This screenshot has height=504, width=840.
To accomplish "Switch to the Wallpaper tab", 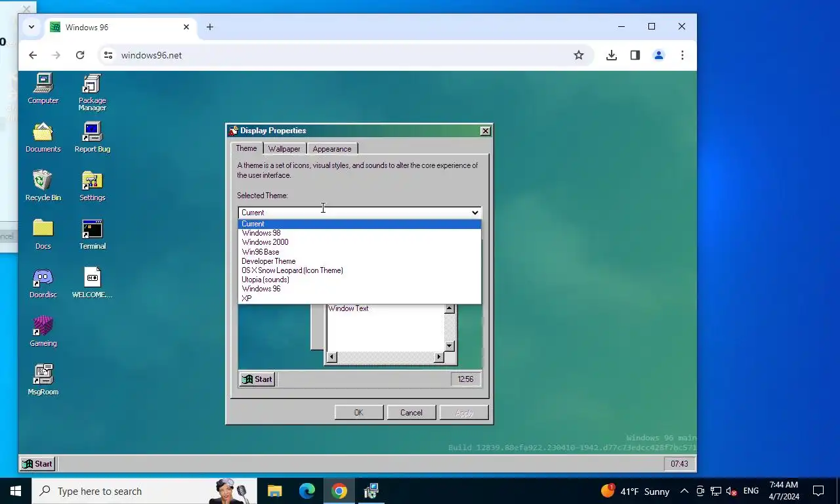I will [284, 149].
